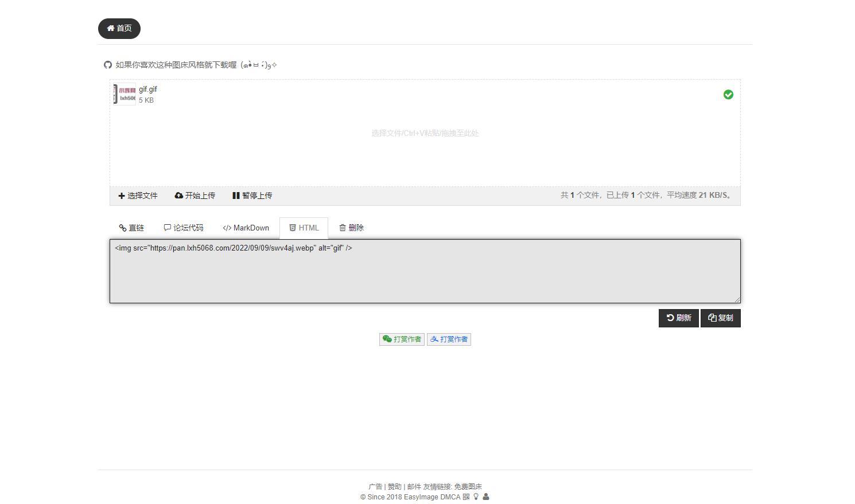Click the GitHub icon beside the download message

(108, 65)
